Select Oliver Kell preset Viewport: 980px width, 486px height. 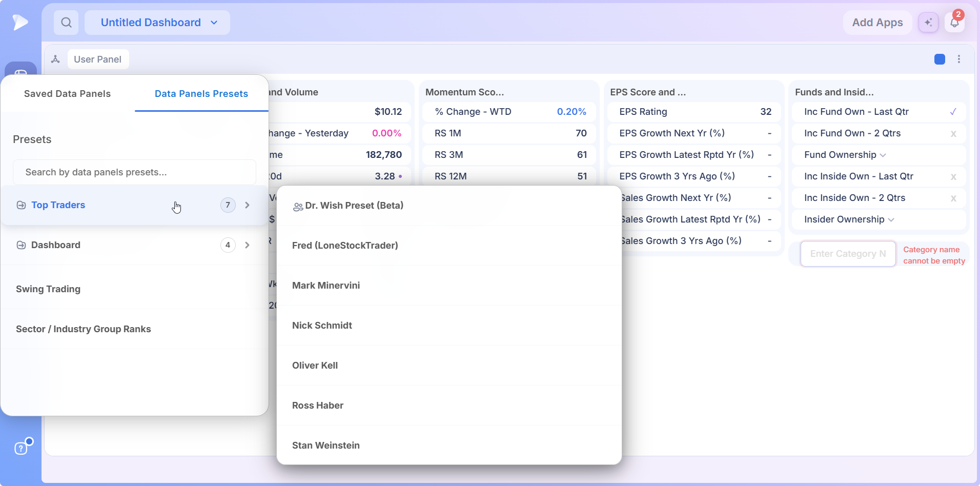tap(449, 366)
